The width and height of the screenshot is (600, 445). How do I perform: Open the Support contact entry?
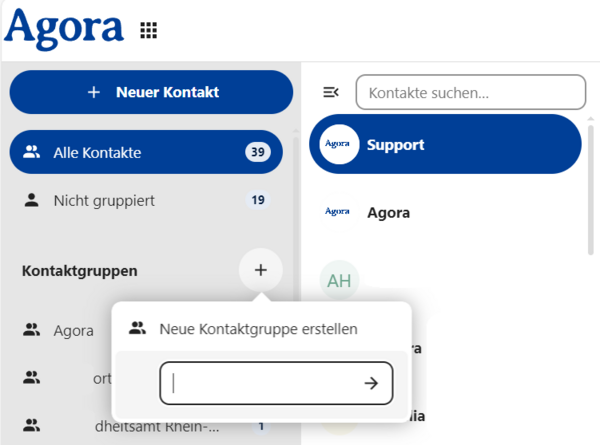coord(445,144)
